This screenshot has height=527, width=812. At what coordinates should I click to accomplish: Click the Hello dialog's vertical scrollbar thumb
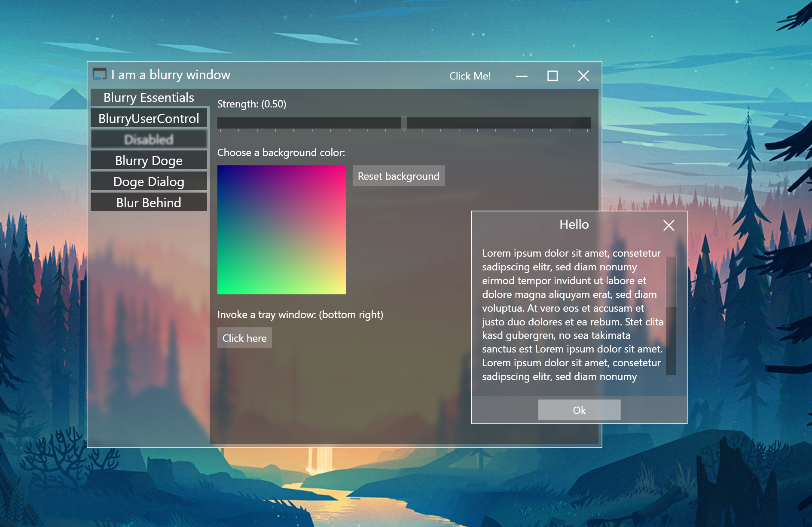click(x=671, y=282)
